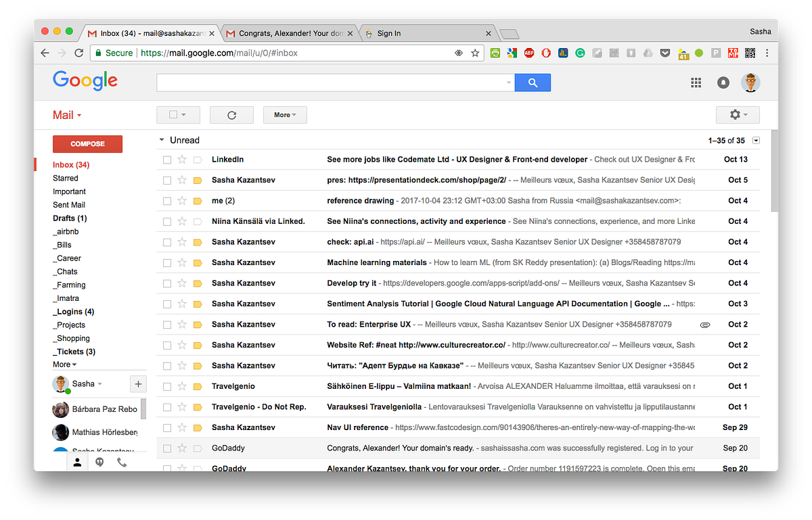Open the Google apps grid
The image size is (812, 520).
[x=696, y=82]
